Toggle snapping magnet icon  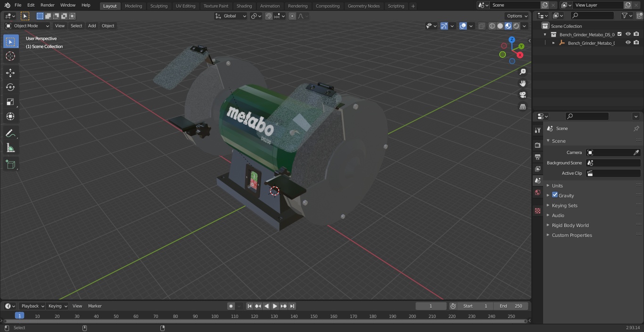tap(268, 16)
